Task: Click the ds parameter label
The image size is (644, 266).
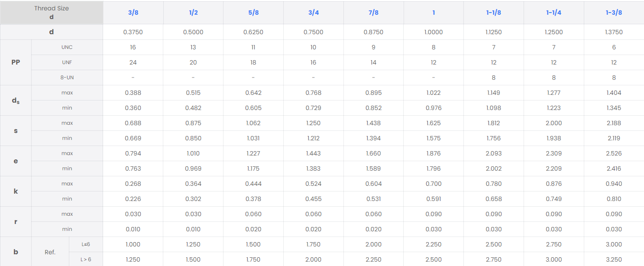Action: coord(16,101)
